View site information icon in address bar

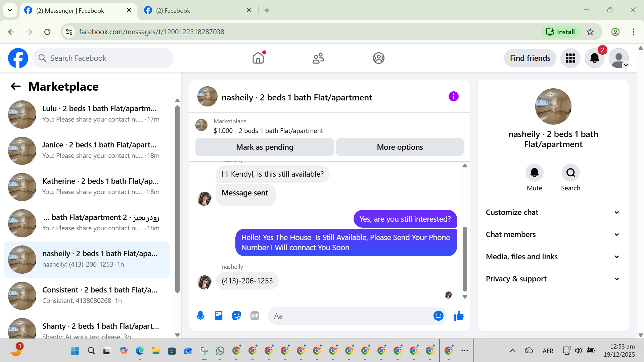(x=69, y=32)
